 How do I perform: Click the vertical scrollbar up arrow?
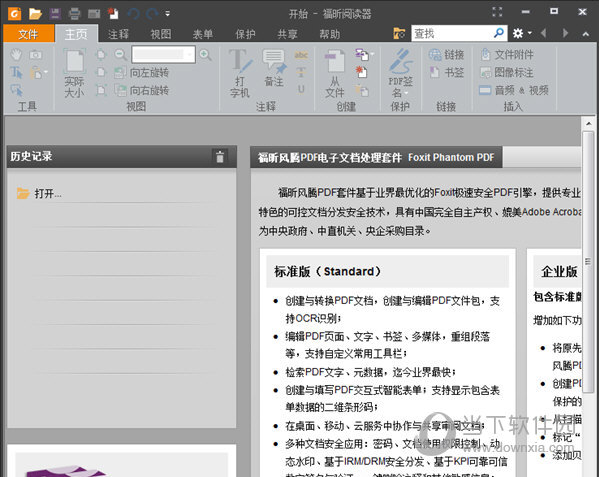tap(588, 124)
